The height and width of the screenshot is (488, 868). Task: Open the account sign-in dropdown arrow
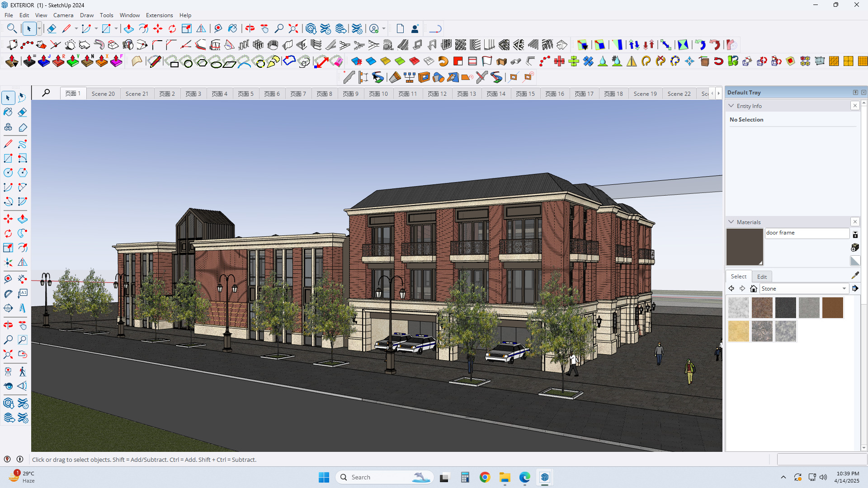coord(384,29)
